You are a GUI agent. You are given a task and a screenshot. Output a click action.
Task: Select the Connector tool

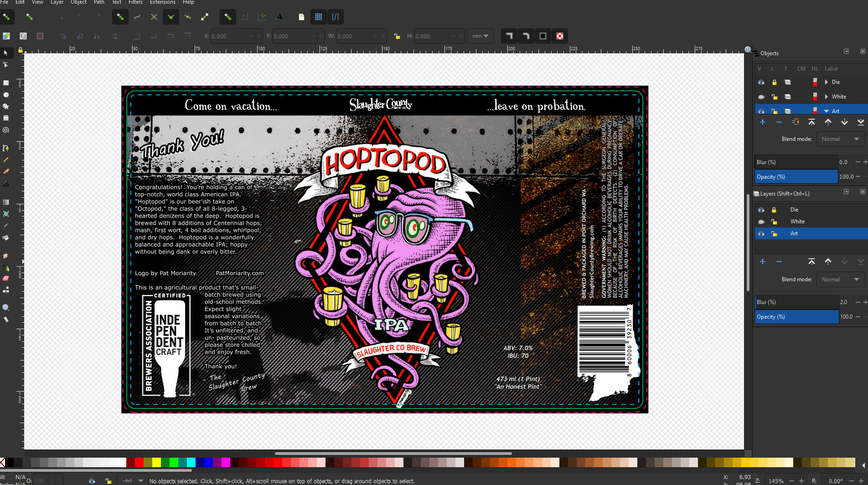point(6,290)
